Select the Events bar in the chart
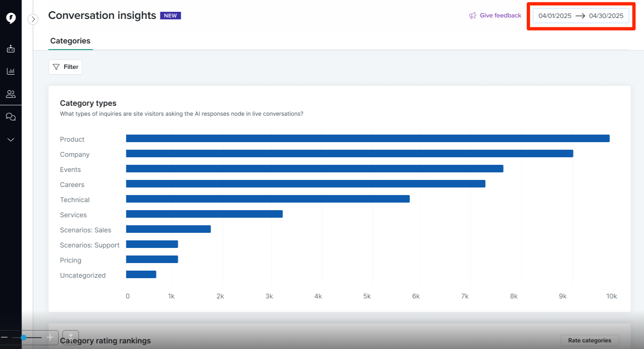644x349 pixels. tap(315, 169)
